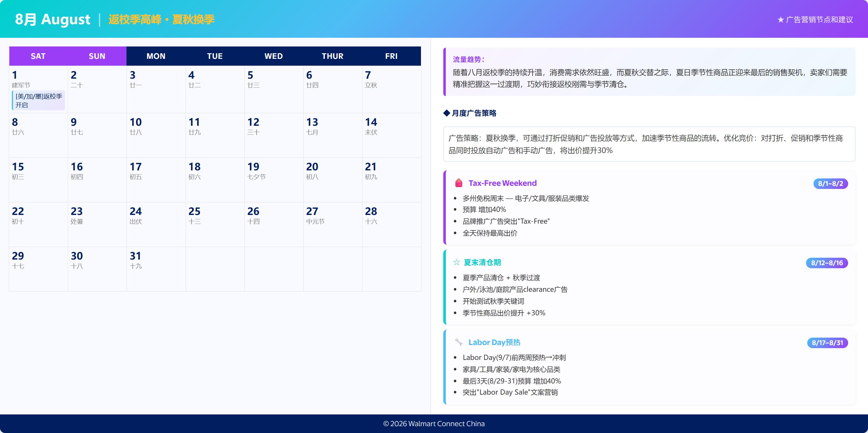Click the 8/12–8/16 date range badge
868x433 pixels.
click(828, 263)
